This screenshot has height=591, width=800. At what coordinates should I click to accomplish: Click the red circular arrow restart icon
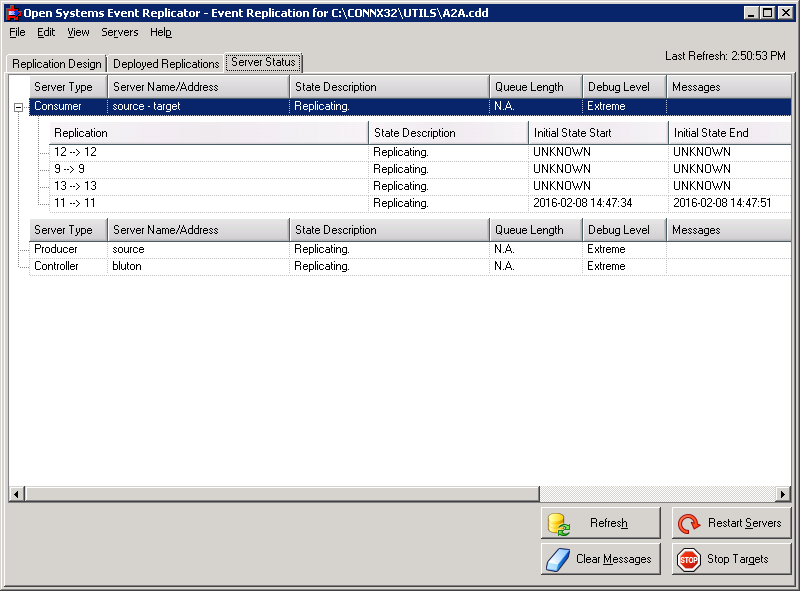tap(688, 522)
